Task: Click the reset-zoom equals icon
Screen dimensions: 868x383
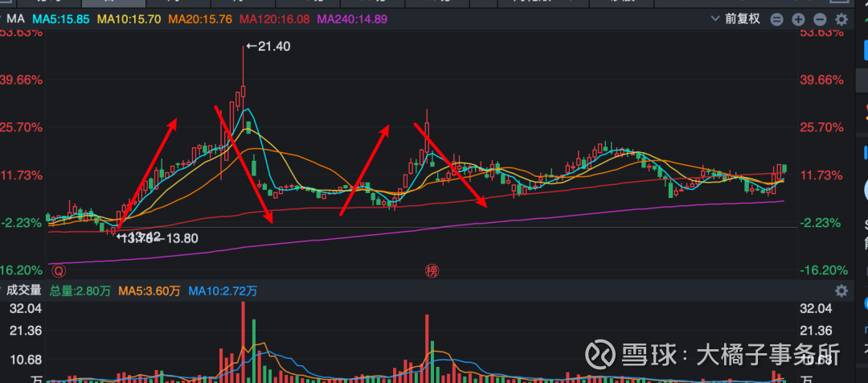Action: [777, 20]
